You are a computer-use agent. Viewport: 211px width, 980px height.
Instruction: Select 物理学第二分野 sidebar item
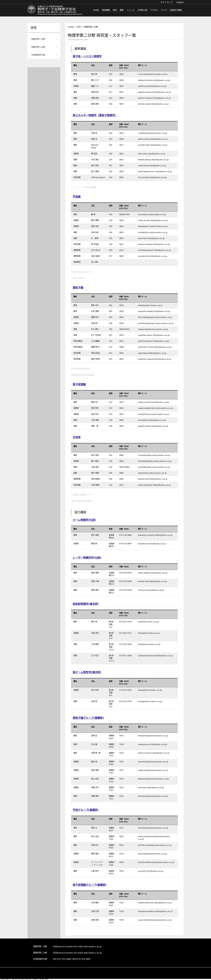pyautogui.click(x=44, y=47)
